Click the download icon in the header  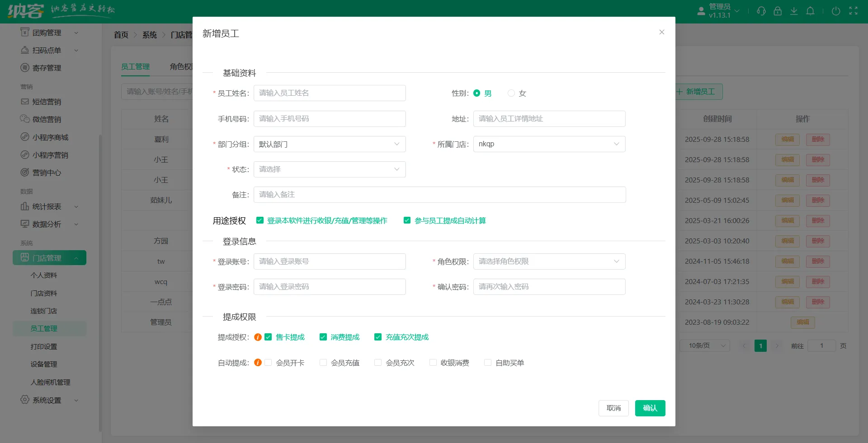click(794, 11)
